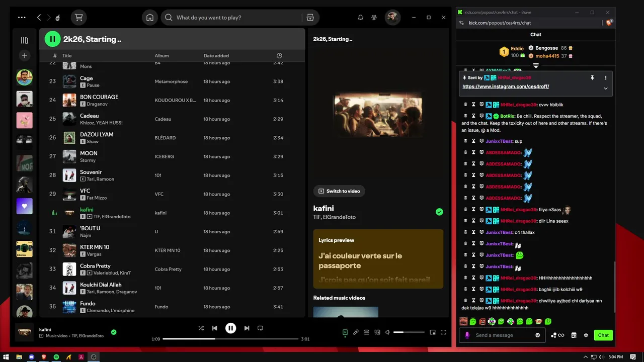Screen dimensions: 644x362
Task: Pause the track in bottom player
Action: tap(230, 328)
